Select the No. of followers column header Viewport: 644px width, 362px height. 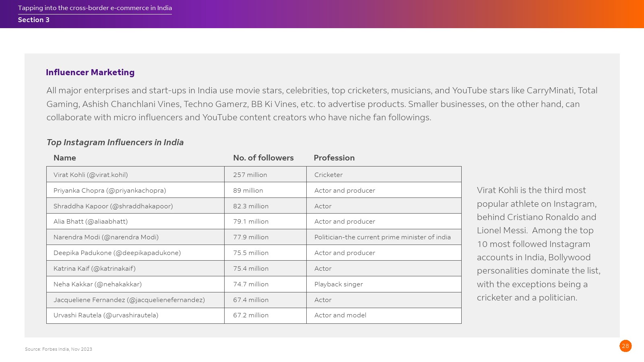tap(263, 158)
